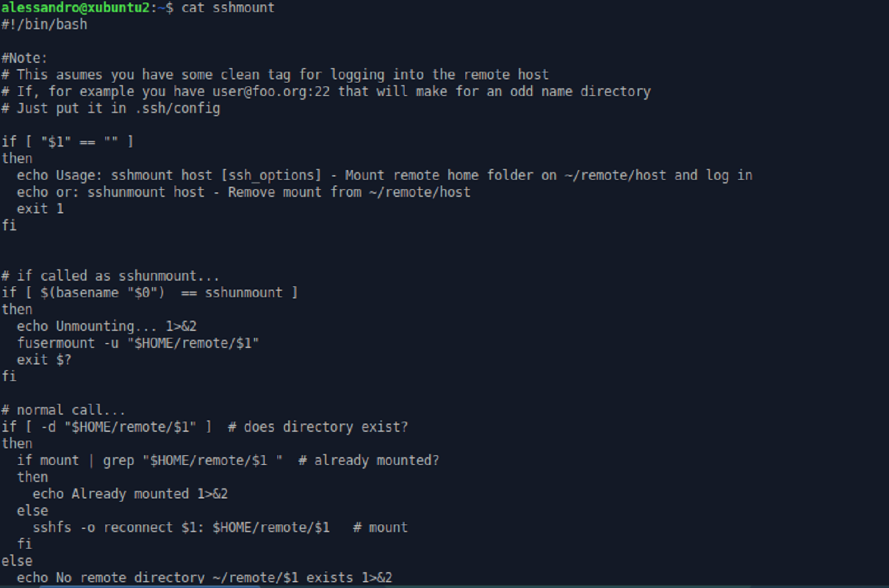This screenshot has height=588, width=889.
Task: Click the '# does directory exist?' comment
Action: [317, 427]
